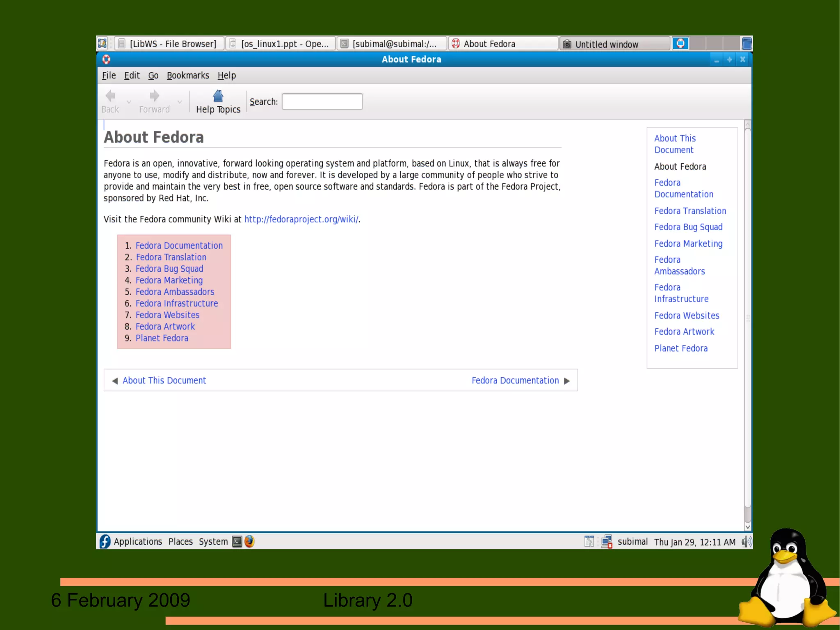Open the terminal launcher in bottom panel
The width and height of the screenshot is (840, 630).
point(237,541)
